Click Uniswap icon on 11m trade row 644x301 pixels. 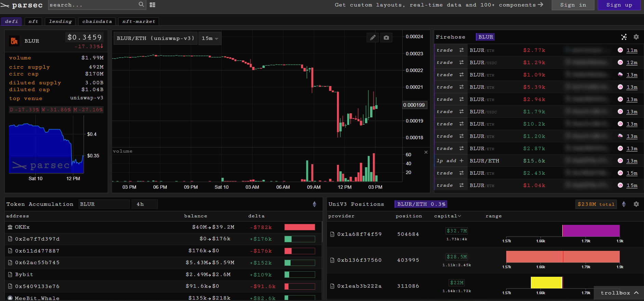pyautogui.click(x=620, y=50)
